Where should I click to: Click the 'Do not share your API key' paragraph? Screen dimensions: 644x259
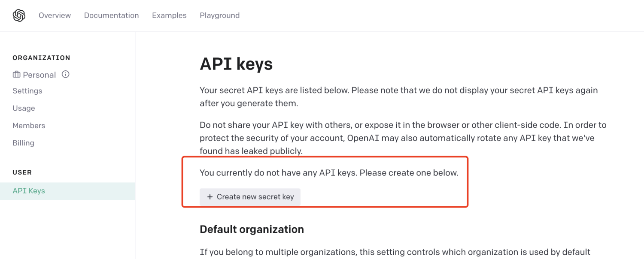403,138
